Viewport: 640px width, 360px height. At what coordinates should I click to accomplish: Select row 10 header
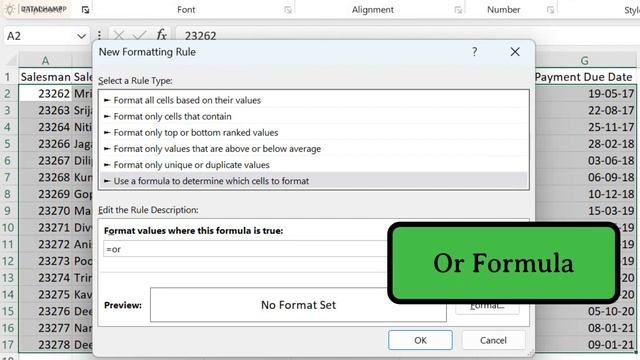tap(8, 227)
